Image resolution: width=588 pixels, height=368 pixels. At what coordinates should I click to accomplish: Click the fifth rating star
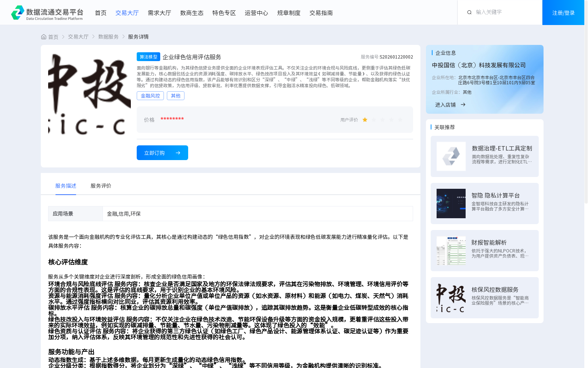[x=400, y=120]
